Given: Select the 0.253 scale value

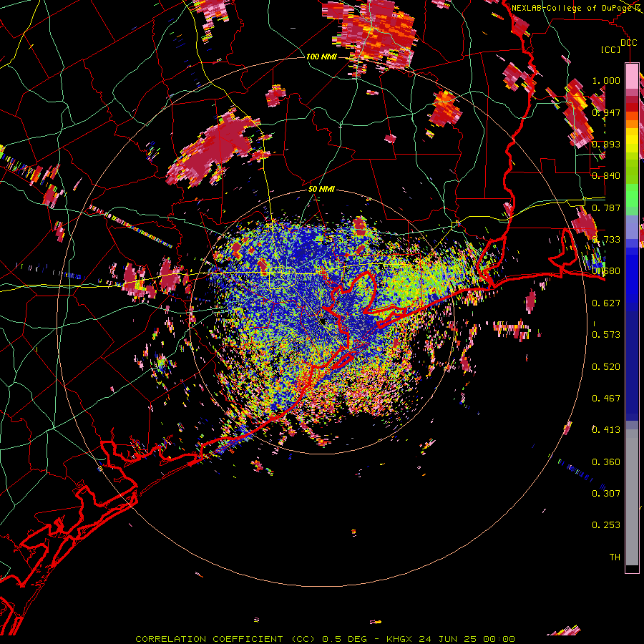Looking at the screenshot, I should coord(606,525).
